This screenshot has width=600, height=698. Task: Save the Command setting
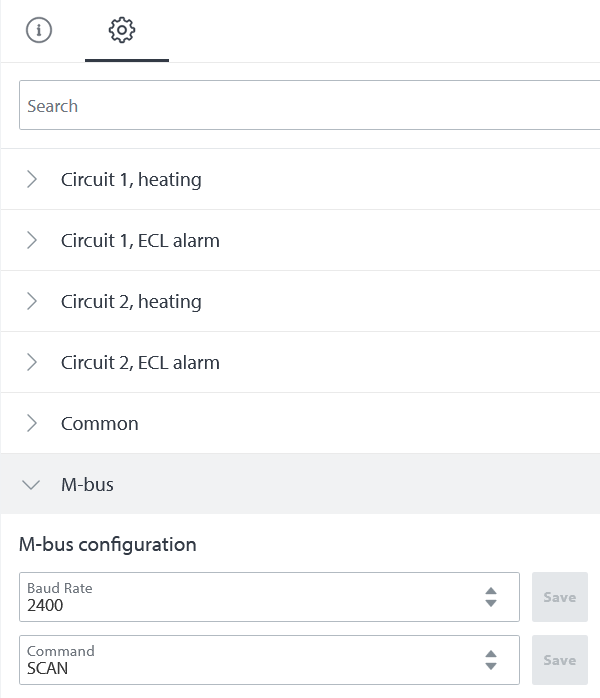point(559,660)
